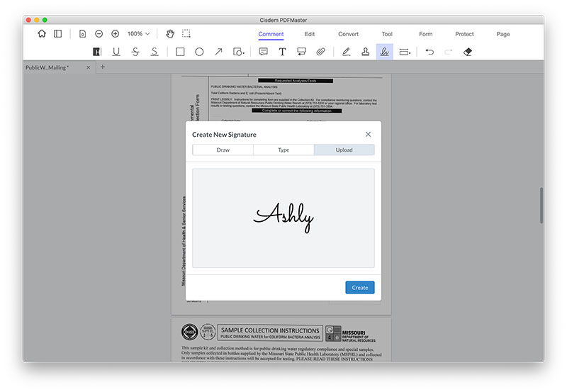The image size is (567, 392).
Task: Open the Page tab
Action: [x=503, y=34]
